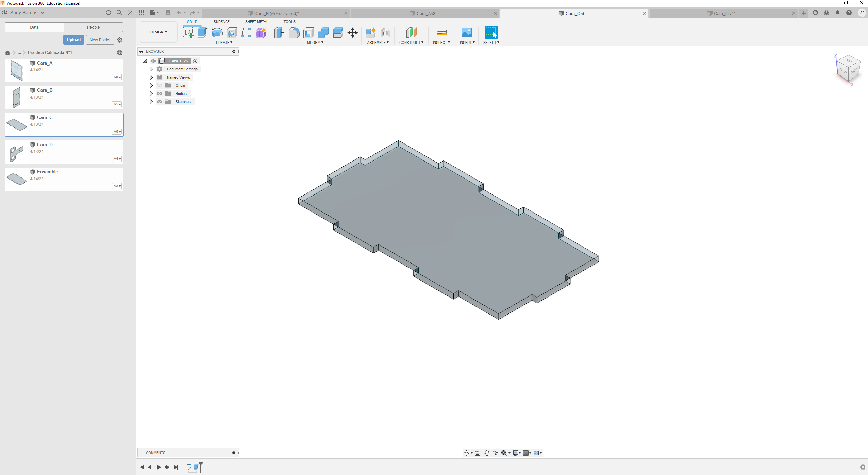Click the timeline play button
The width and height of the screenshot is (868, 475).
coord(158,467)
